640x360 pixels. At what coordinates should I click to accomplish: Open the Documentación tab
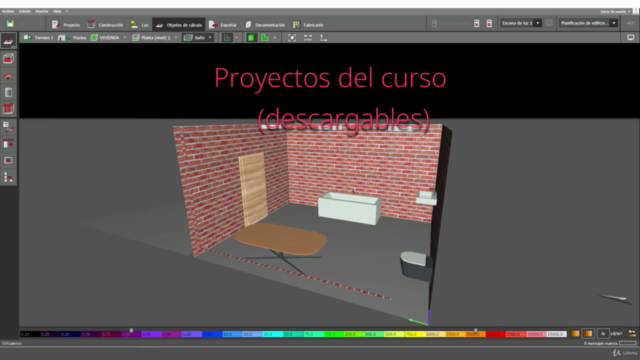(265, 25)
